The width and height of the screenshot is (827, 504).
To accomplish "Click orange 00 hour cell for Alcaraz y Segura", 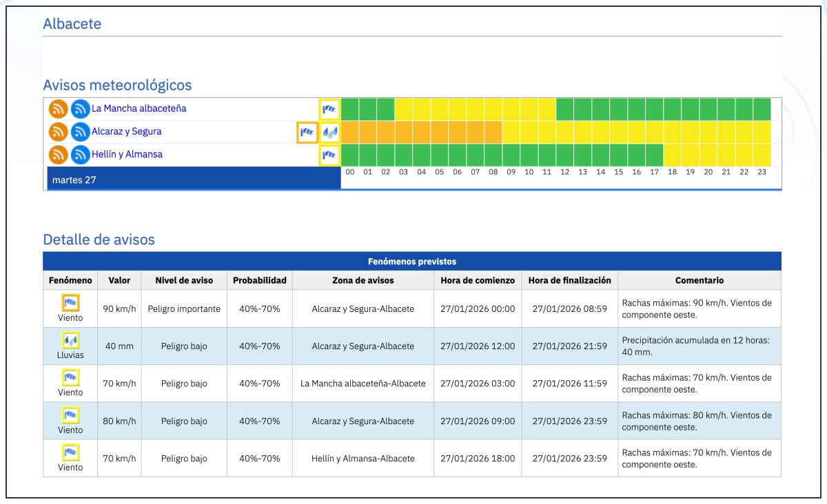I will (350, 132).
